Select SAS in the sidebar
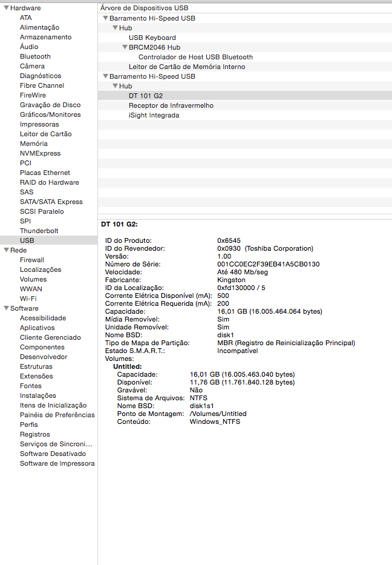The width and height of the screenshot is (392, 565). click(x=26, y=193)
